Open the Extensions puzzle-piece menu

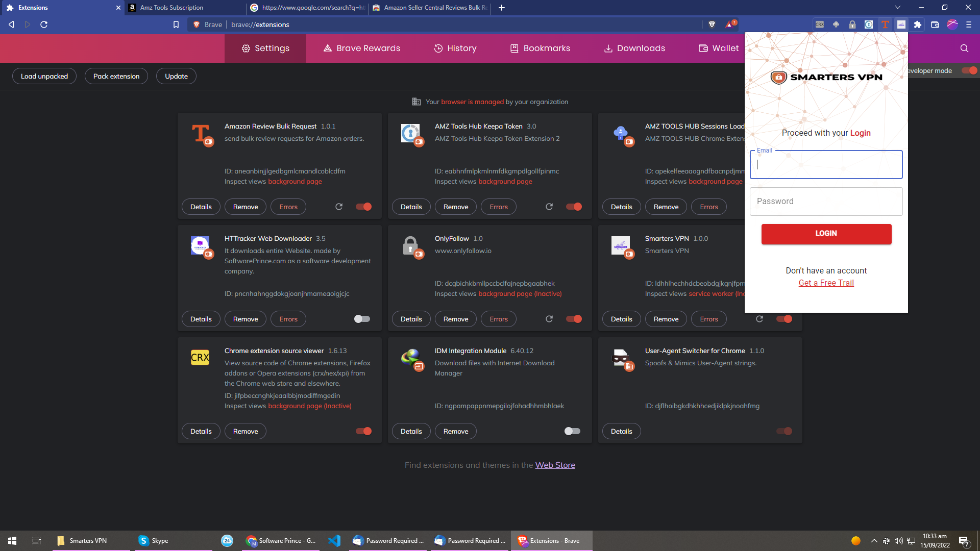pyautogui.click(x=918, y=24)
